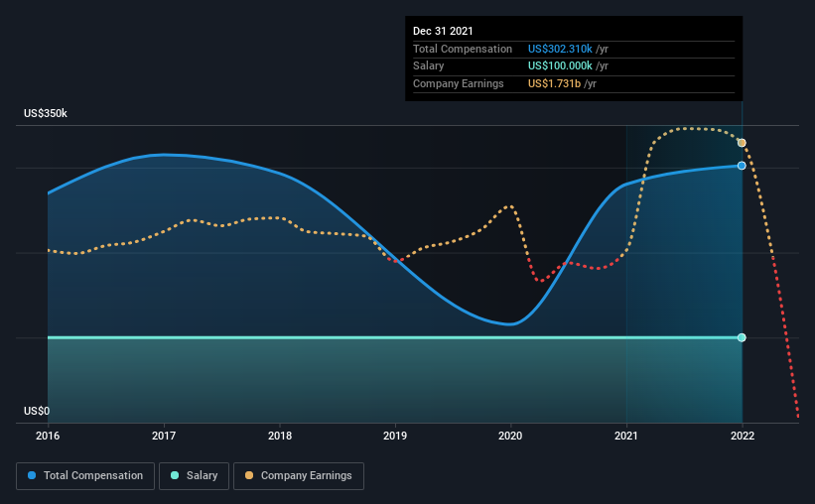Click the US$350k y-axis label
Image resolution: width=815 pixels, height=504 pixels.
pyautogui.click(x=46, y=113)
